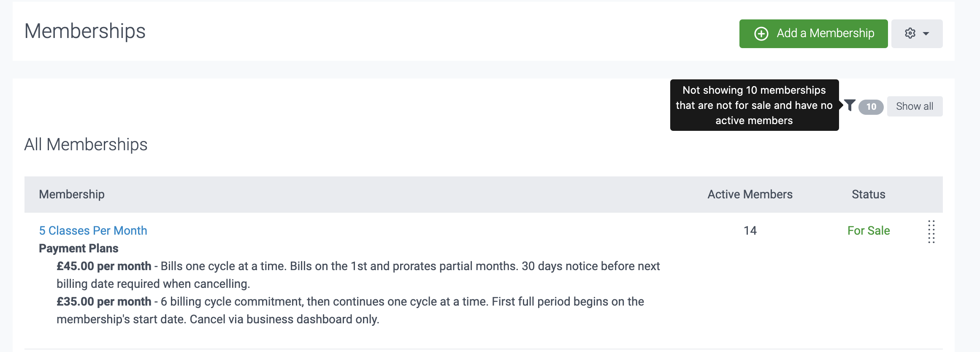Image resolution: width=980 pixels, height=352 pixels.
Task: Click the plus icon in Add a Membership
Action: (761, 34)
